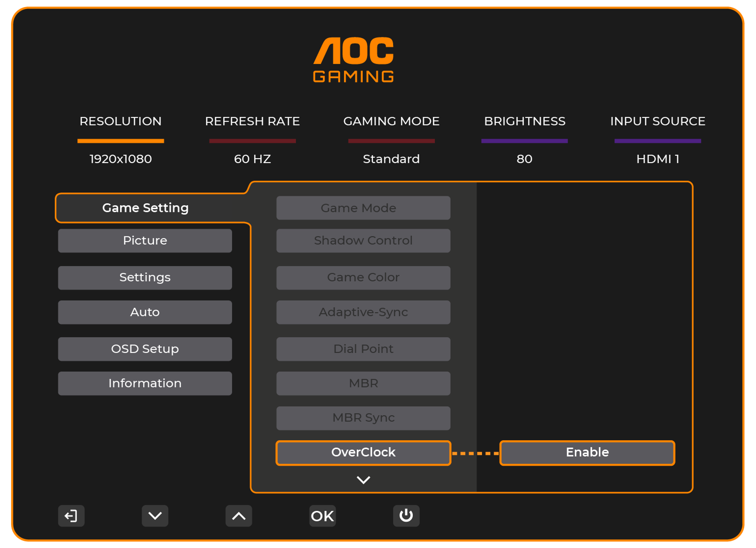
Task: Select the Auto menu item
Action: click(x=145, y=312)
